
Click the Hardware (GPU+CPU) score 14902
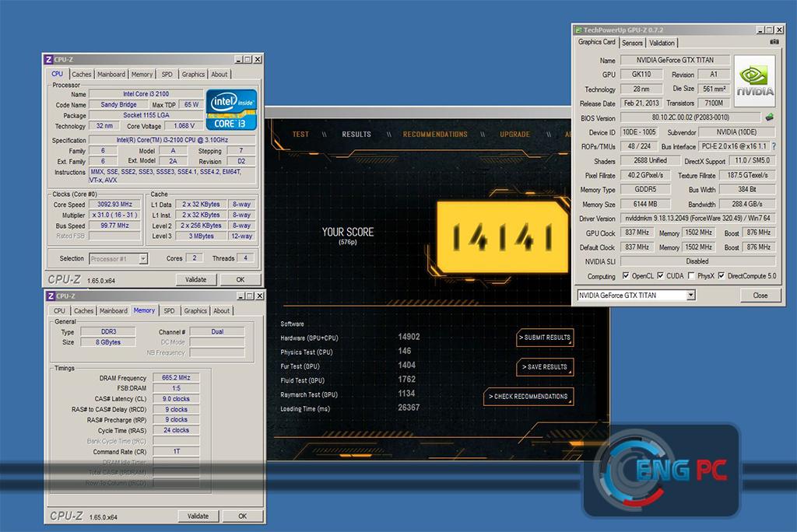(x=409, y=337)
